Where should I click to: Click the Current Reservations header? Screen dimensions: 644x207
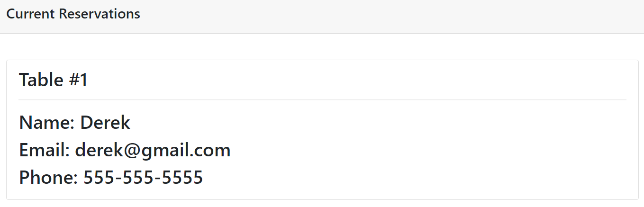click(73, 14)
